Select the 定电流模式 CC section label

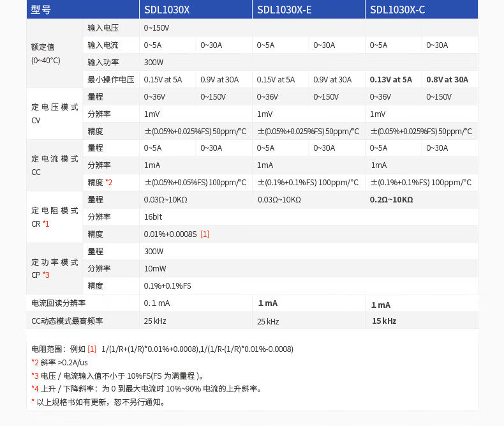[x=54, y=165]
